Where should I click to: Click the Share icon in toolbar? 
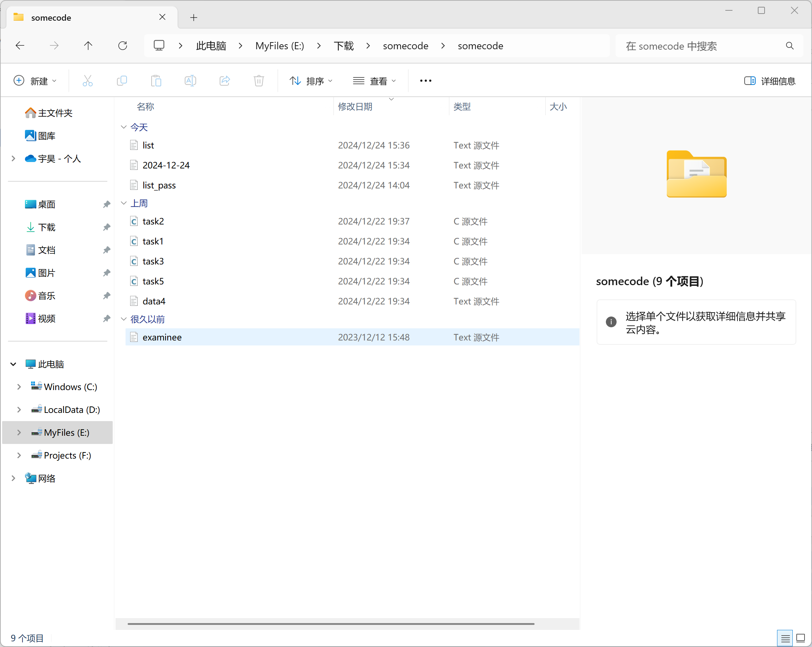[224, 81]
